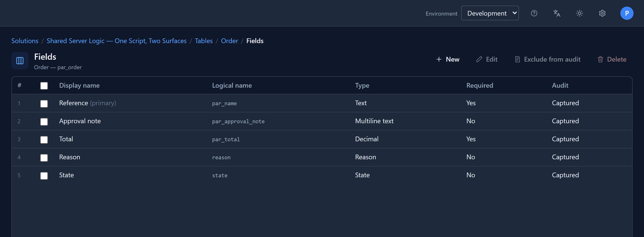The image size is (644, 237).
Task: Open the Tables breadcrumb link
Action: (204, 41)
